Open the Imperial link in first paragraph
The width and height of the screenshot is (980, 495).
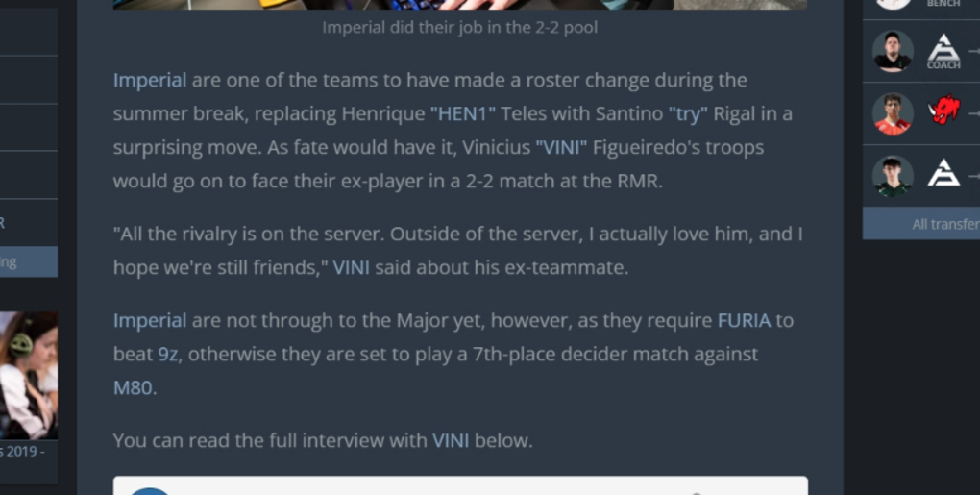tap(150, 80)
